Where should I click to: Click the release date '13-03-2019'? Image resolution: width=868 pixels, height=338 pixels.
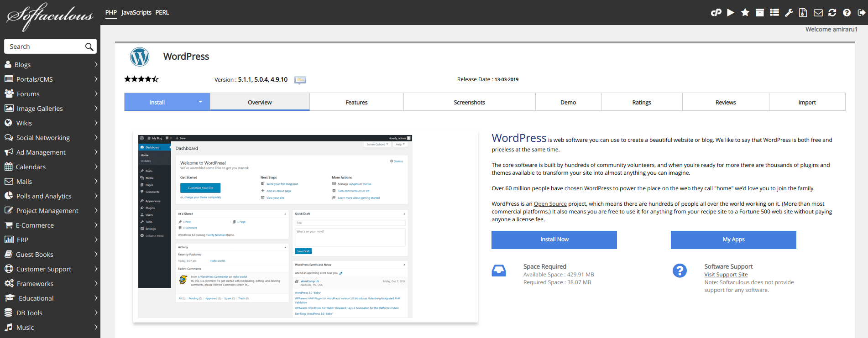click(507, 79)
